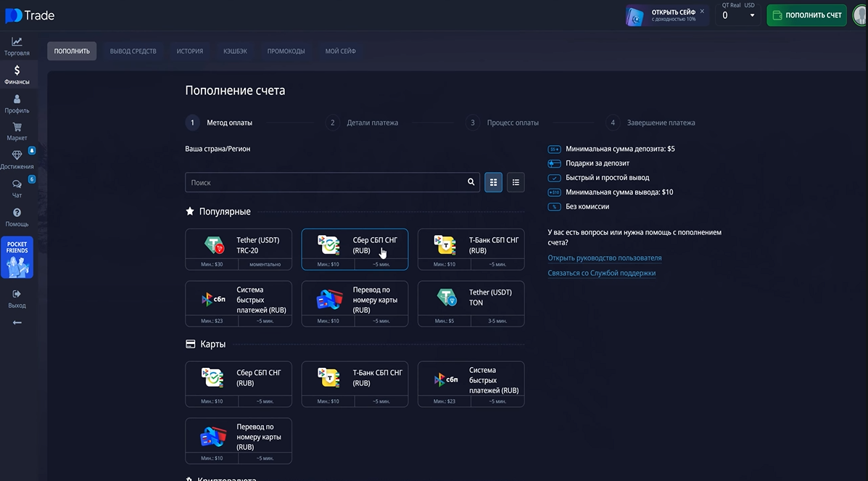Click the Подарки за депозит text

[x=598, y=163]
